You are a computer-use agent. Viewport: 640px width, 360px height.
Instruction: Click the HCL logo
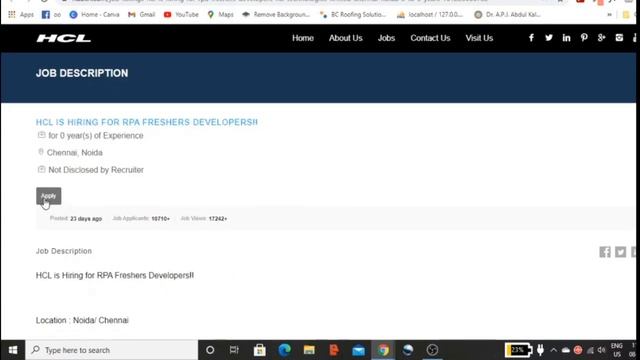pyautogui.click(x=64, y=38)
